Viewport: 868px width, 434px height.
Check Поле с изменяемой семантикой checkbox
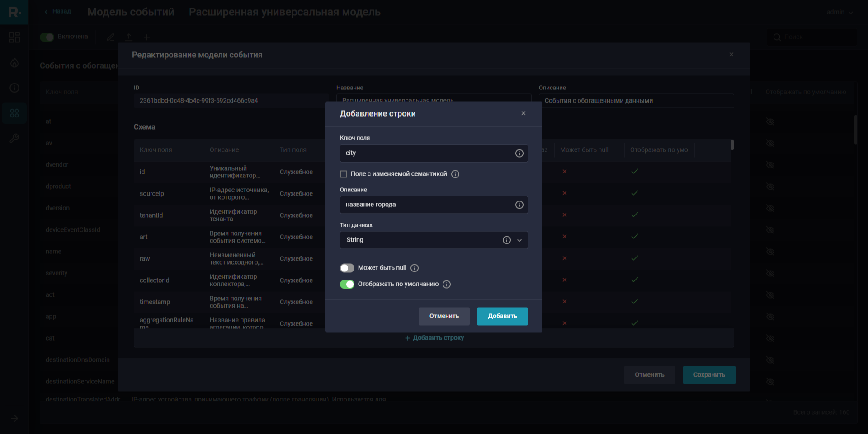pos(344,174)
